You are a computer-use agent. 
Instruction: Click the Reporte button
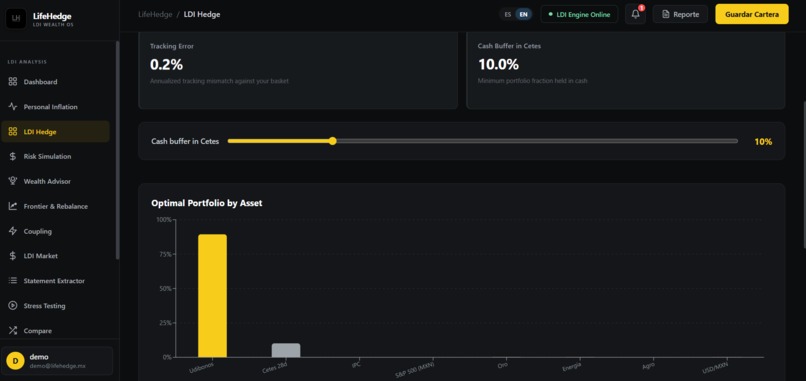680,14
